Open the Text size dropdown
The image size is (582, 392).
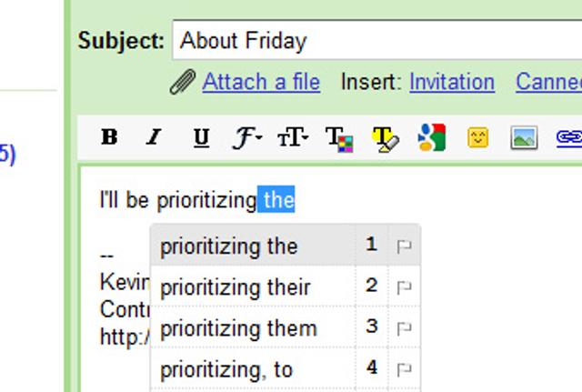point(293,137)
